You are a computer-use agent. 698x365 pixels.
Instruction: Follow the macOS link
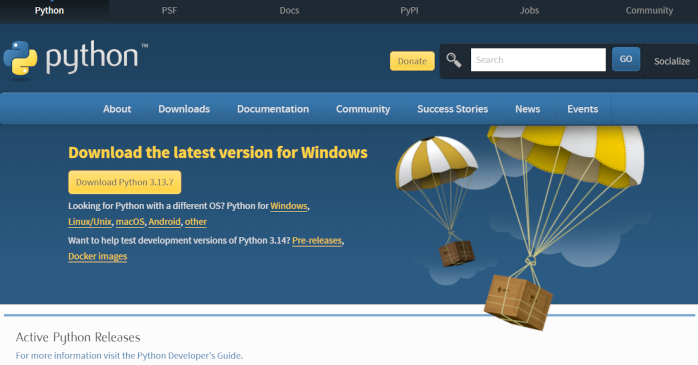point(130,222)
